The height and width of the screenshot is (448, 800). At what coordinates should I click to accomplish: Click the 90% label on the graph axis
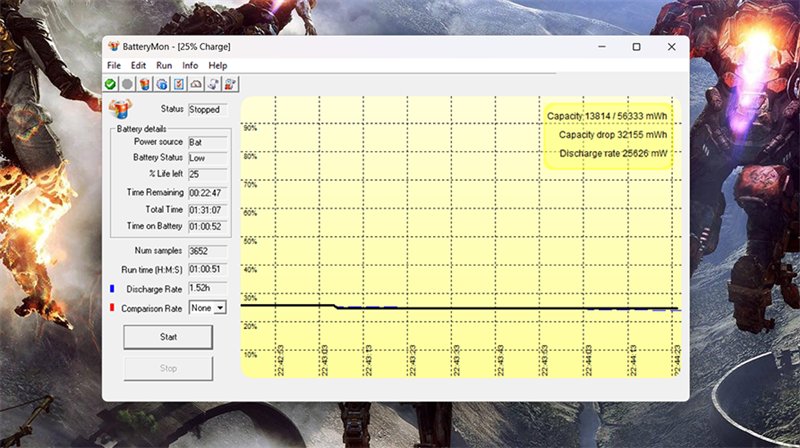pos(250,128)
